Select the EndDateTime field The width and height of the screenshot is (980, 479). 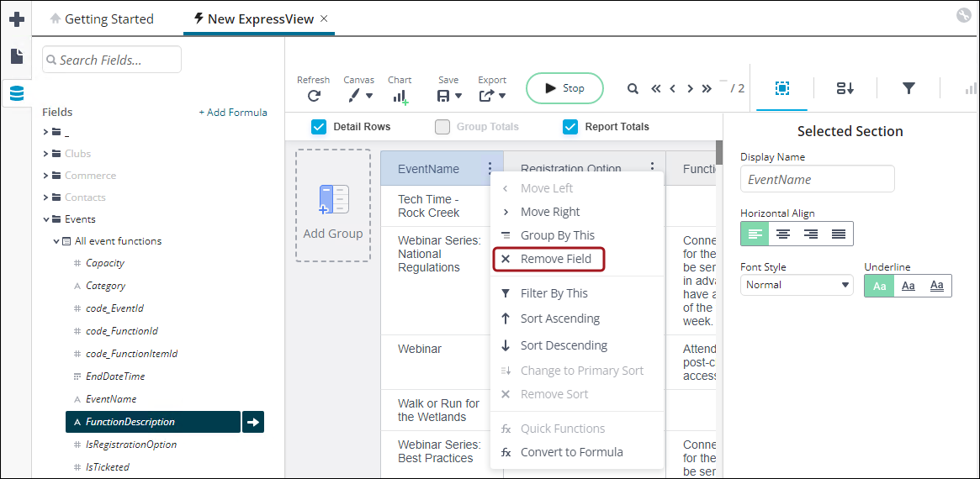pyautogui.click(x=115, y=376)
